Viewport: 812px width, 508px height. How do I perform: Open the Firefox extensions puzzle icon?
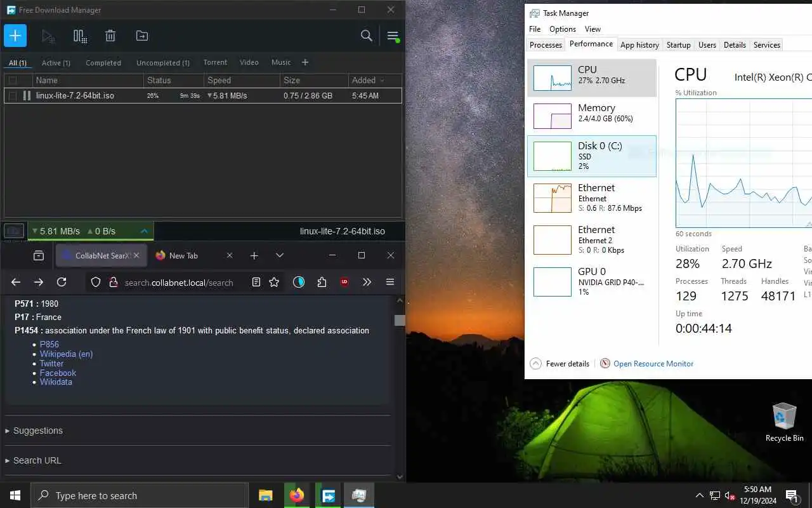point(322,282)
